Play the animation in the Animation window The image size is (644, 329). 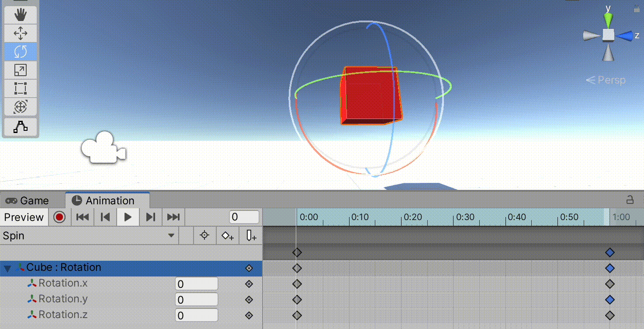coord(128,217)
